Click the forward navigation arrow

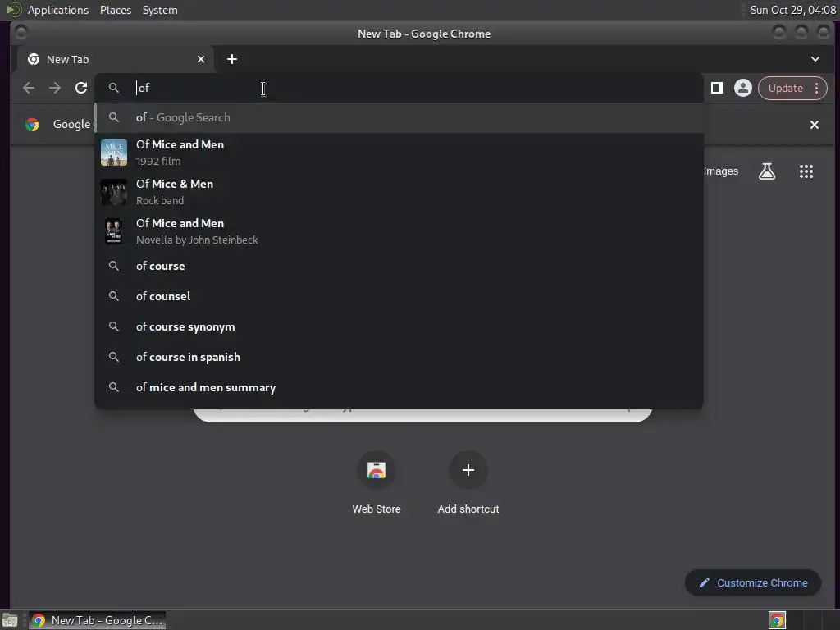[x=55, y=88]
